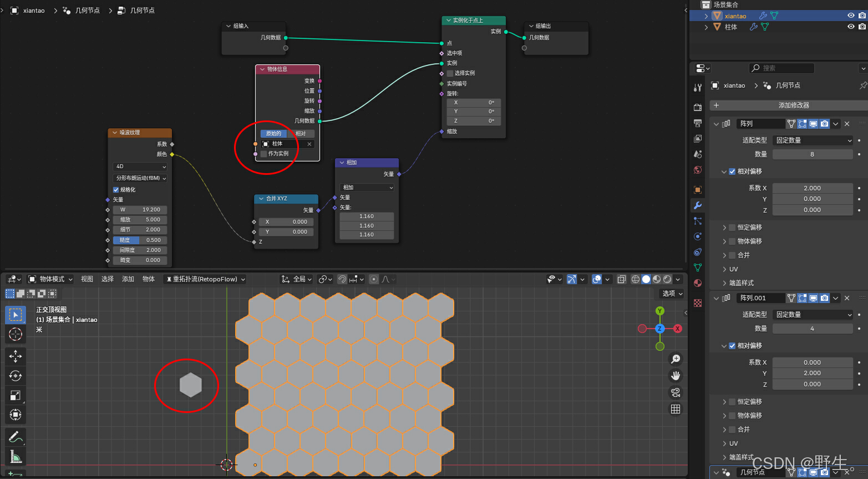868x479 pixels.
Task: Open the Object properties tab
Action: [x=698, y=189]
